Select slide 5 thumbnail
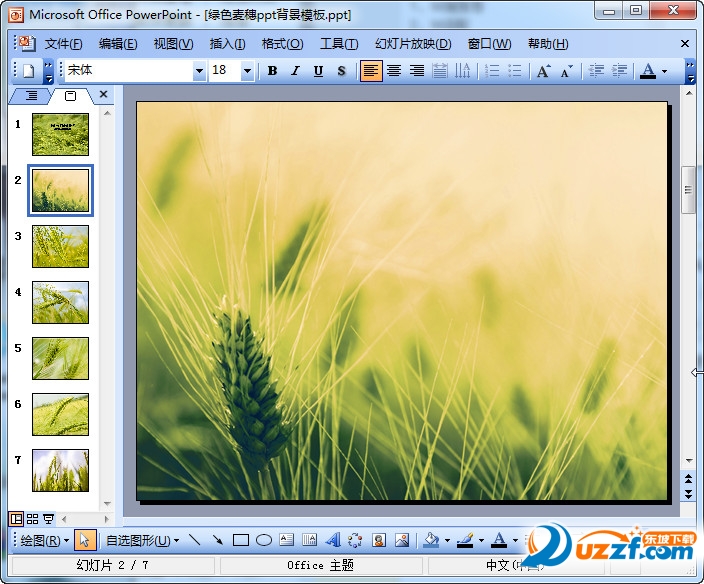 60,359
